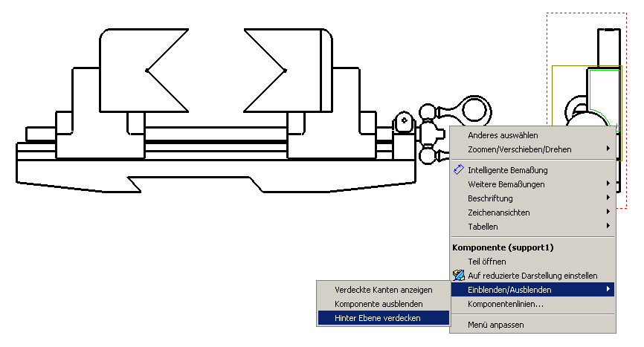The width and height of the screenshot is (644, 347).
Task: Choose Teil öffnen for support1
Action: 532,262
